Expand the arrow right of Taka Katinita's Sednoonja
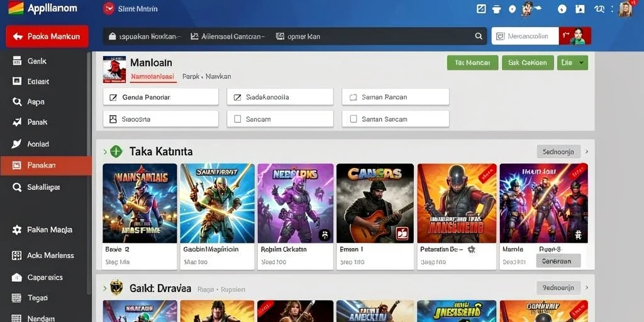This screenshot has width=644, height=322. 587,152
